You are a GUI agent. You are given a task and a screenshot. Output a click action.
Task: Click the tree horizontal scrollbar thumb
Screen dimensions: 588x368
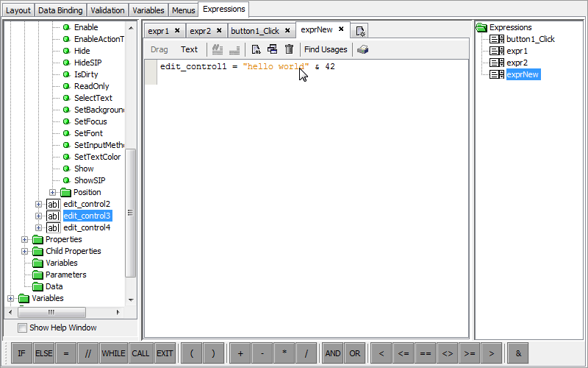51,311
